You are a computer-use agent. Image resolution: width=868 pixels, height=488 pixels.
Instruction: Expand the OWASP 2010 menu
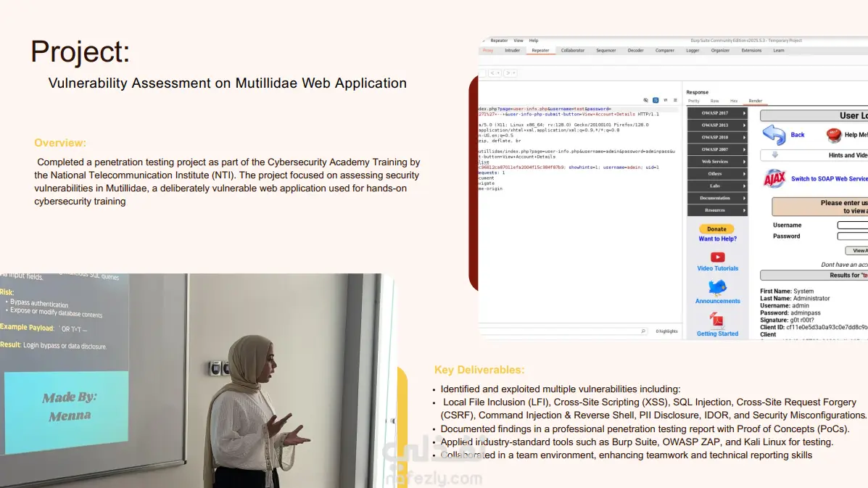click(717, 137)
